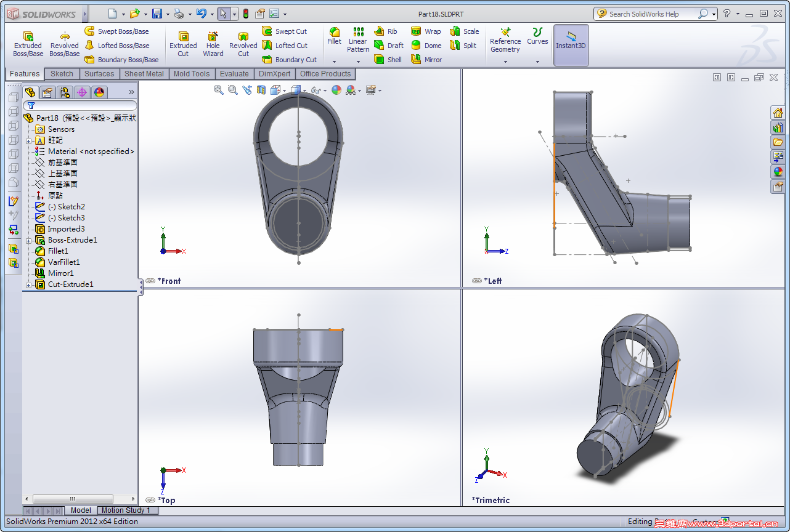This screenshot has width=790, height=532.
Task: Open the Office Products tab
Action: point(325,74)
